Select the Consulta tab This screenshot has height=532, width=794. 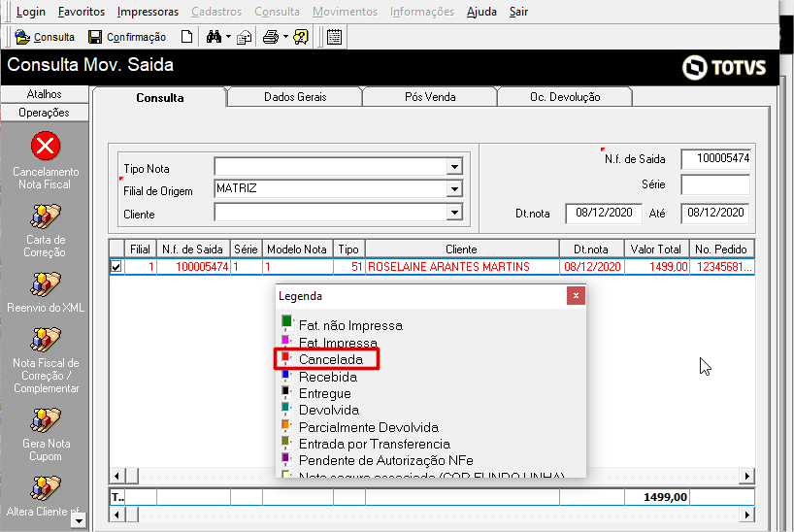point(159,97)
